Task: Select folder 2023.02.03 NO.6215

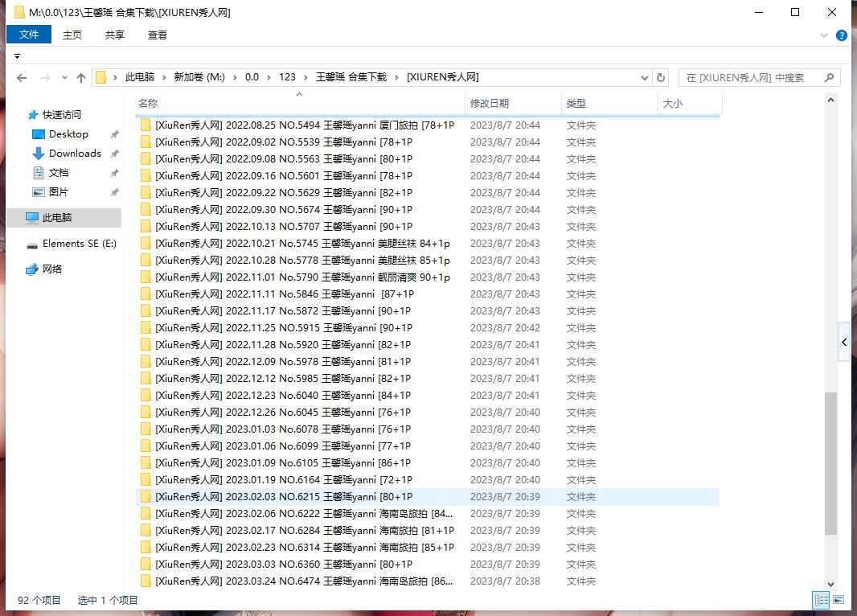Action: 428,497
